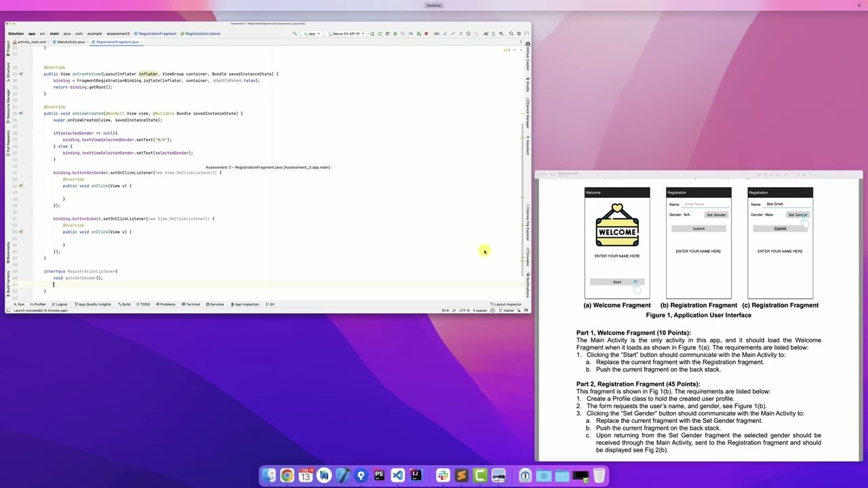Switch to the activity_main.xml tab

click(x=31, y=42)
